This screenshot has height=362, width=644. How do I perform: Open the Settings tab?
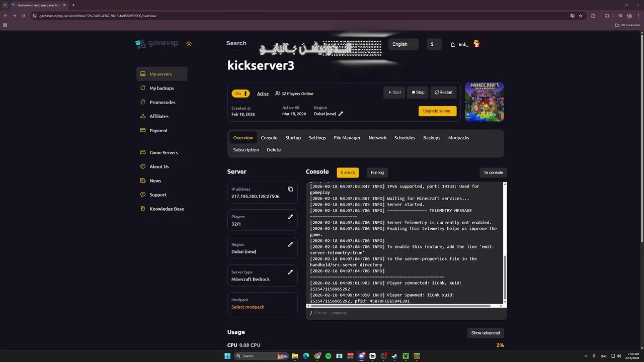pyautogui.click(x=317, y=138)
